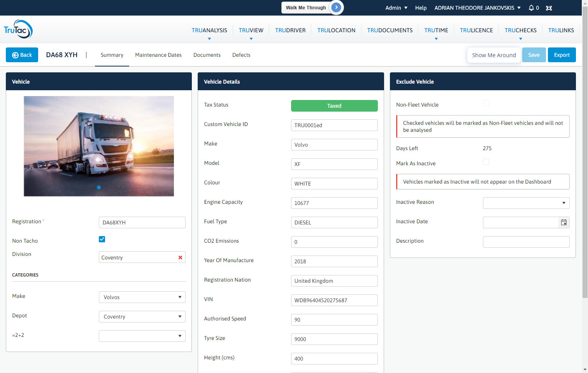Open the notifications bell

point(532,8)
